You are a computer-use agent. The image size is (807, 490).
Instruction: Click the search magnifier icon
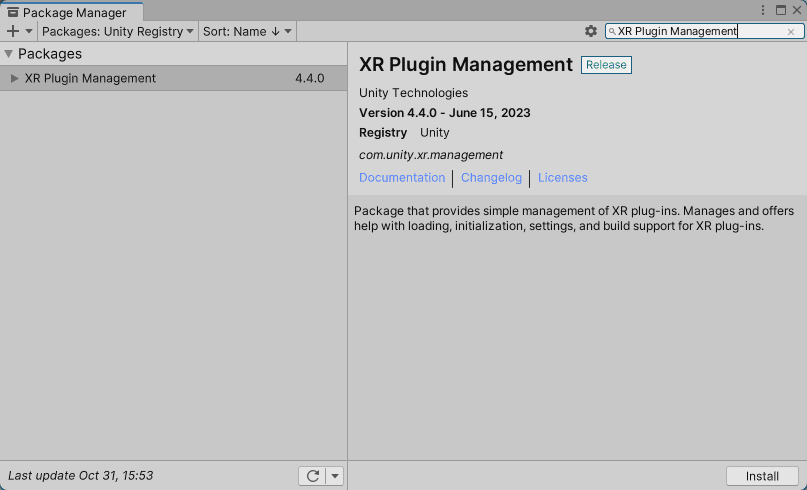coord(612,31)
